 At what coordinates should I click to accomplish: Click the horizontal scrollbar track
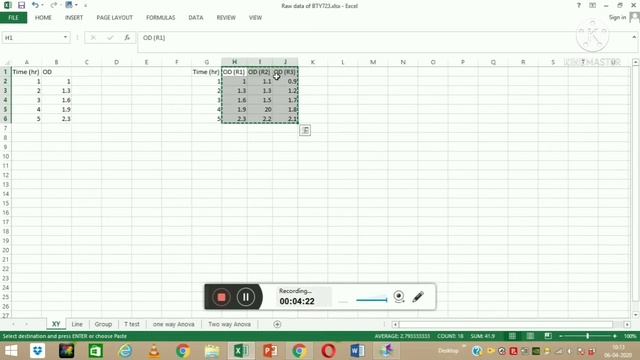(506, 324)
